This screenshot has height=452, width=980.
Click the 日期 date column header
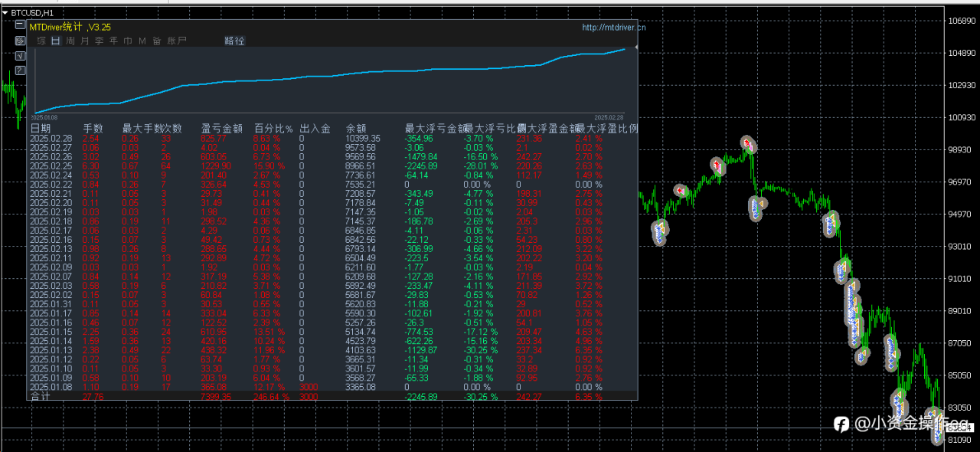click(41, 129)
